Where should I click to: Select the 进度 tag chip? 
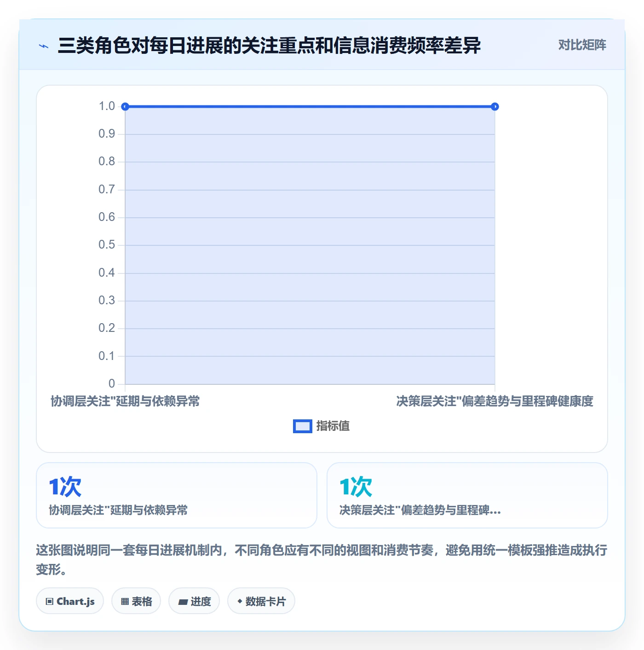(194, 601)
